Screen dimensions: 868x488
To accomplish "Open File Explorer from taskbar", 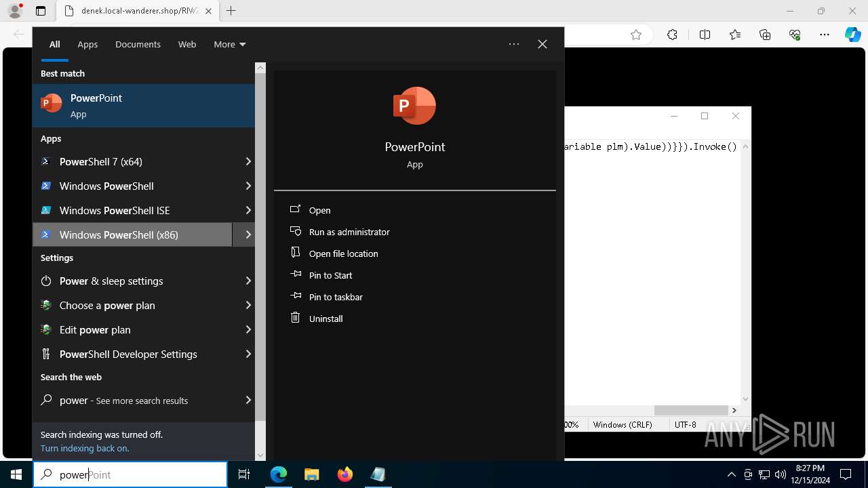I will pyautogui.click(x=311, y=474).
